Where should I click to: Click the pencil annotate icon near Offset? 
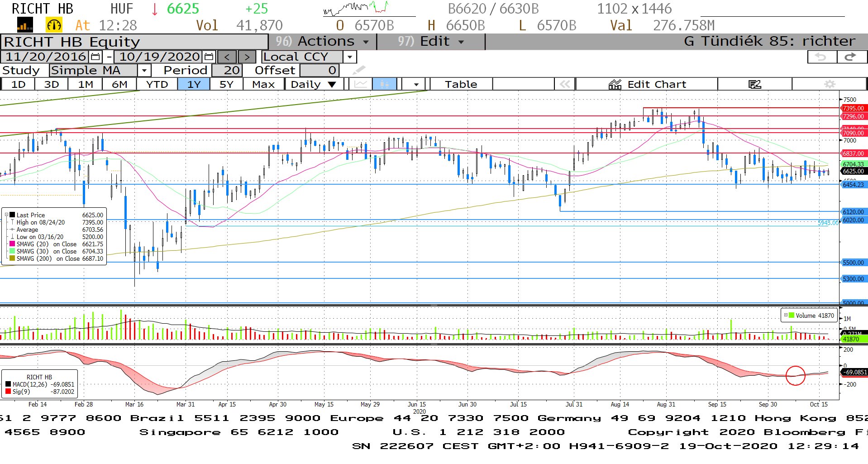pos(359,70)
